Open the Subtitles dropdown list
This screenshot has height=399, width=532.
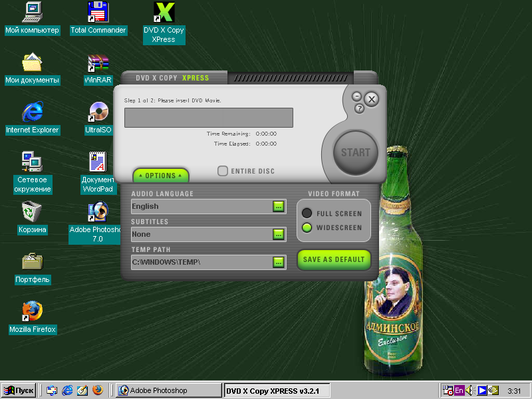(x=278, y=234)
